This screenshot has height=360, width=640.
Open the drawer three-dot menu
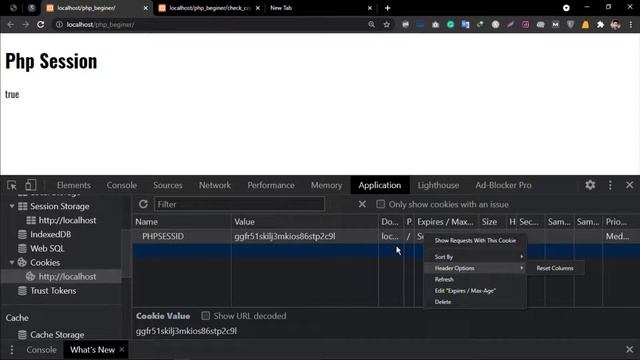pyautogui.click(x=12, y=350)
